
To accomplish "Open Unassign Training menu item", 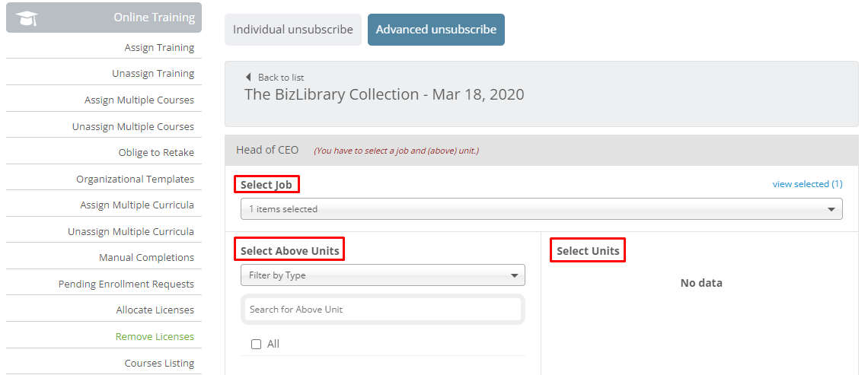I will point(153,73).
